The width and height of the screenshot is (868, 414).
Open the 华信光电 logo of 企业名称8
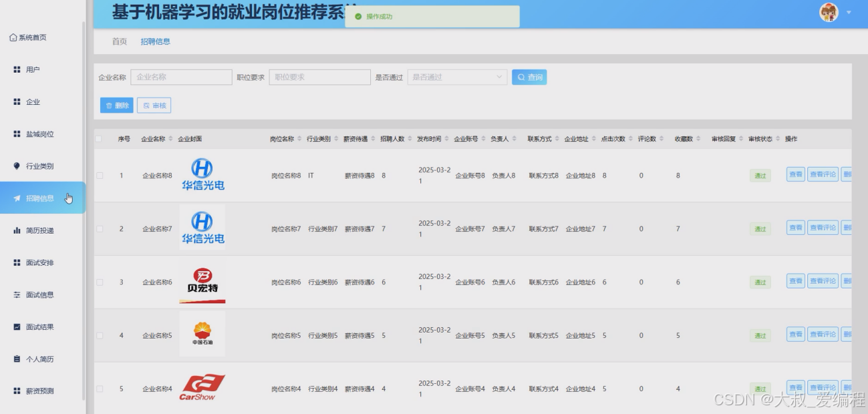click(202, 175)
